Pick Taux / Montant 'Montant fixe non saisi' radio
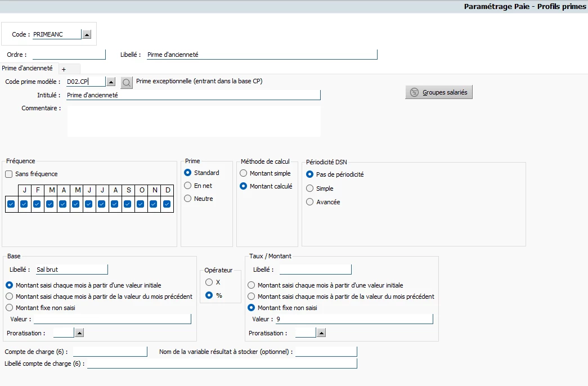Image resolution: width=588 pixels, height=386 pixels. coord(252,308)
